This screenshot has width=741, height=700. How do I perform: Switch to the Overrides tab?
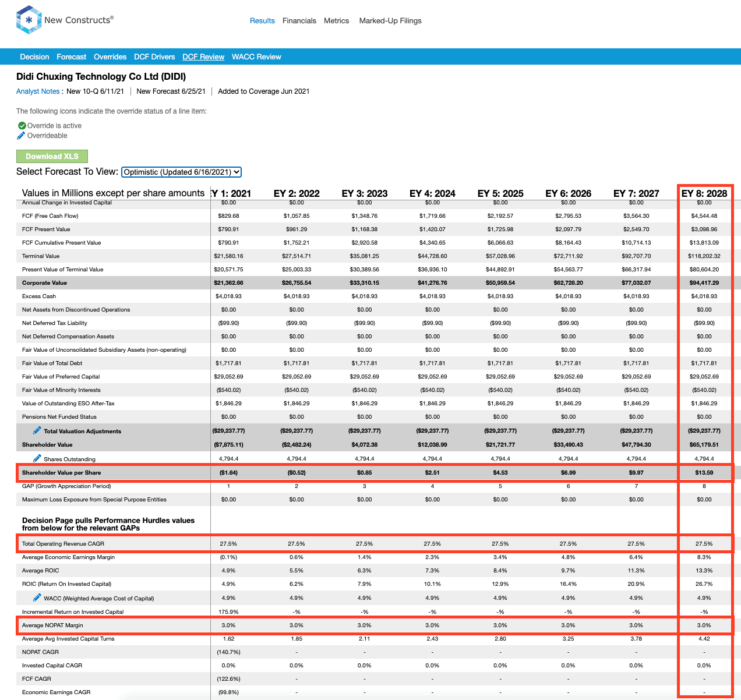110,57
